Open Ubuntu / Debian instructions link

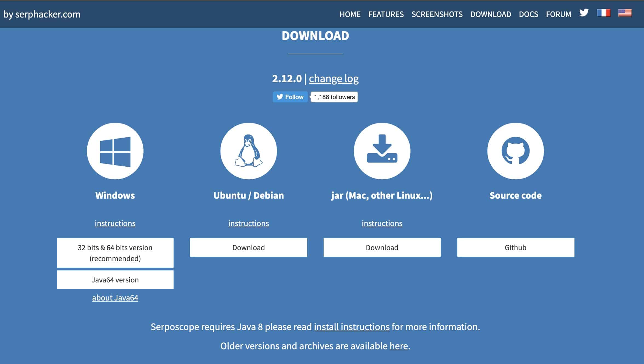pyautogui.click(x=249, y=223)
